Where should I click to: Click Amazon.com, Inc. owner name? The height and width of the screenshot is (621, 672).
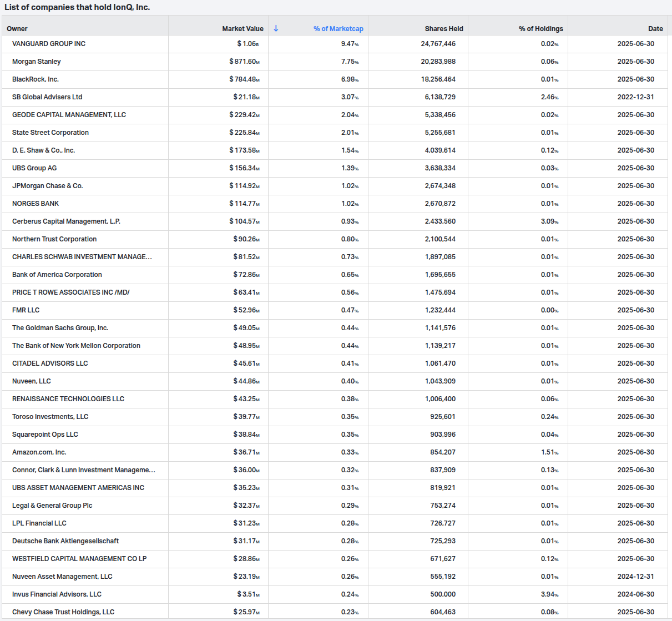[39, 452]
